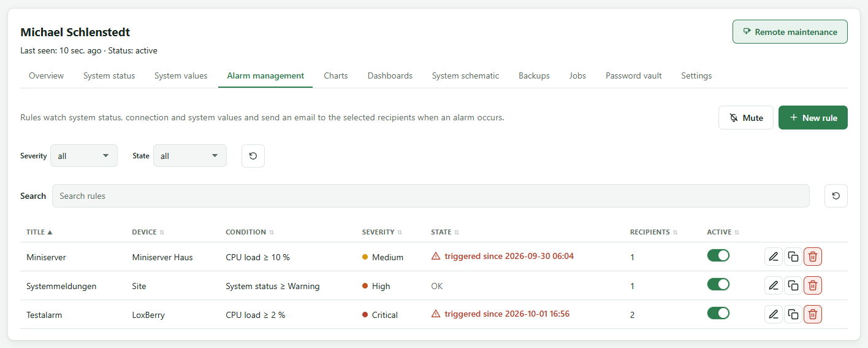Click the High severity label

tap(381, 286)
